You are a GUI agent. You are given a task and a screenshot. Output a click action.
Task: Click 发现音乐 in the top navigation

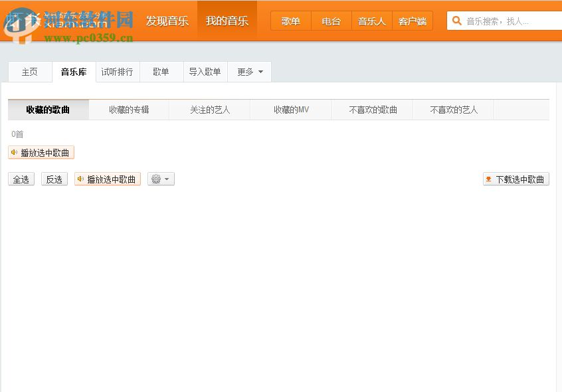pos(167,21)
